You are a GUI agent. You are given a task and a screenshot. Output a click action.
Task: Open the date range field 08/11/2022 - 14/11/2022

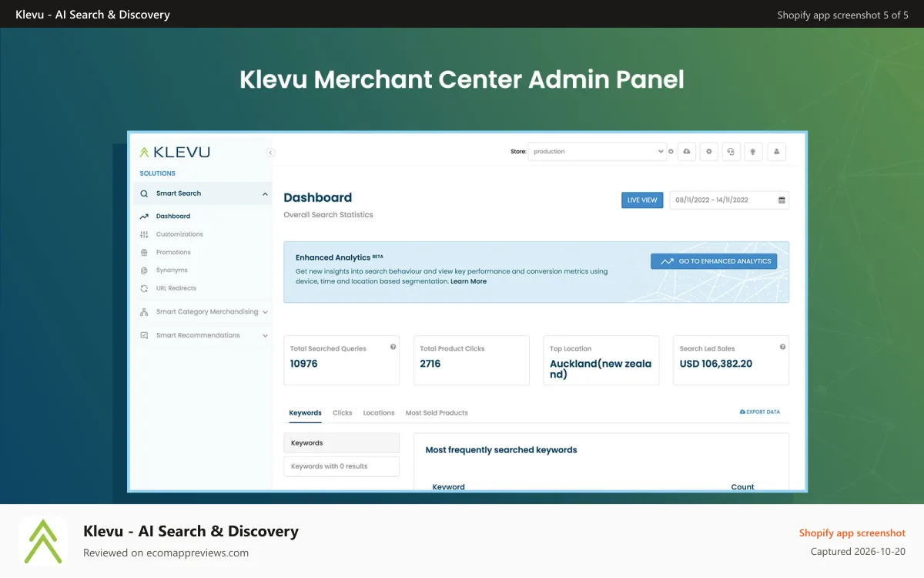pos(729,200)
